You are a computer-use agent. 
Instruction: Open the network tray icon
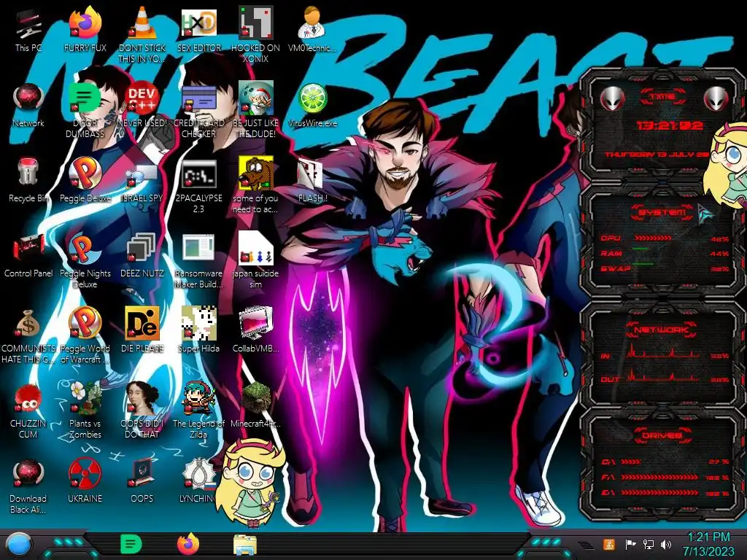[649, 544]
